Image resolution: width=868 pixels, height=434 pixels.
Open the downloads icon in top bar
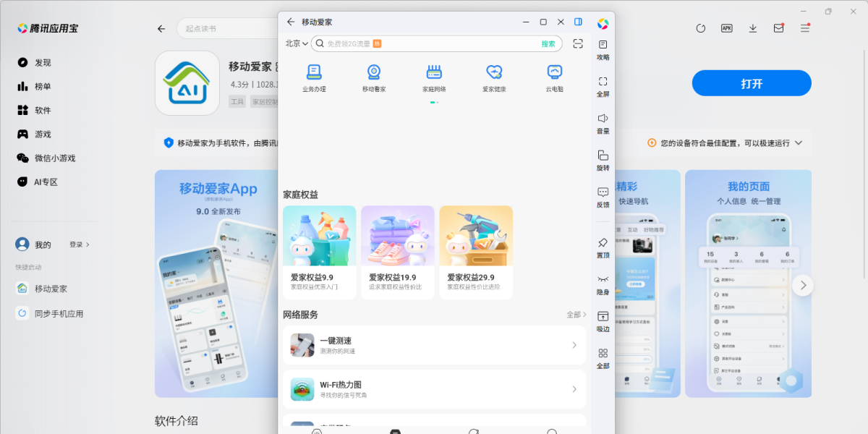pyautogui.click(x=752, y=28)
